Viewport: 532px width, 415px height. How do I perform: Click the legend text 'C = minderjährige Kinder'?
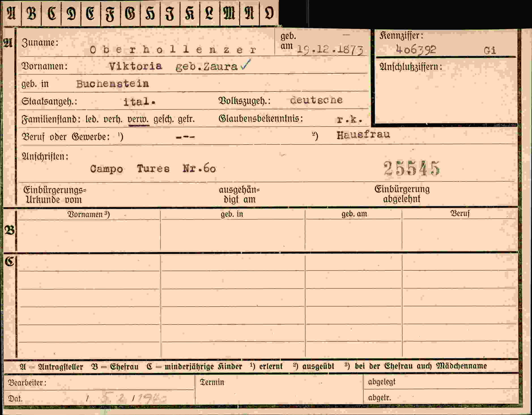coord(194,366)
